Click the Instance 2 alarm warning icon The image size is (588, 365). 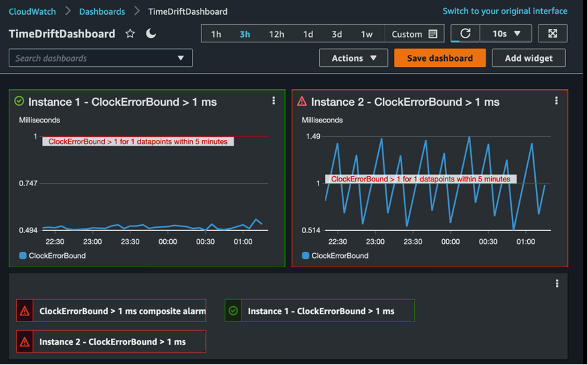tap(302, 102)
